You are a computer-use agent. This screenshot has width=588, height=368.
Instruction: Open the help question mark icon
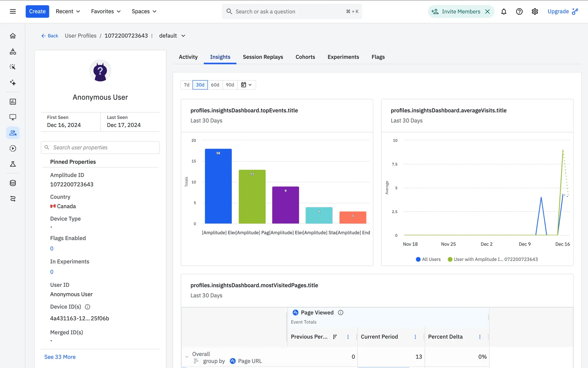click(519, 12)
